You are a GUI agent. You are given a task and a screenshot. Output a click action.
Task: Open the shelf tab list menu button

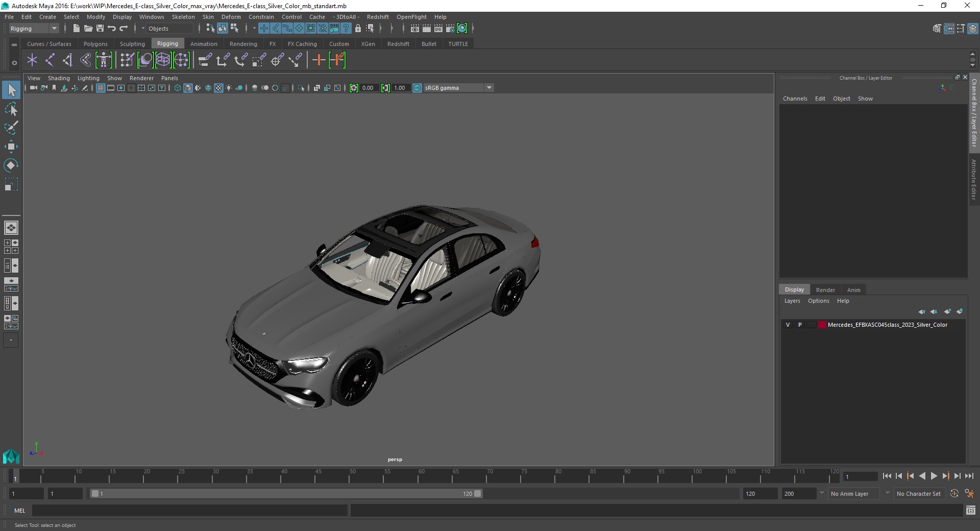(14, 45)
